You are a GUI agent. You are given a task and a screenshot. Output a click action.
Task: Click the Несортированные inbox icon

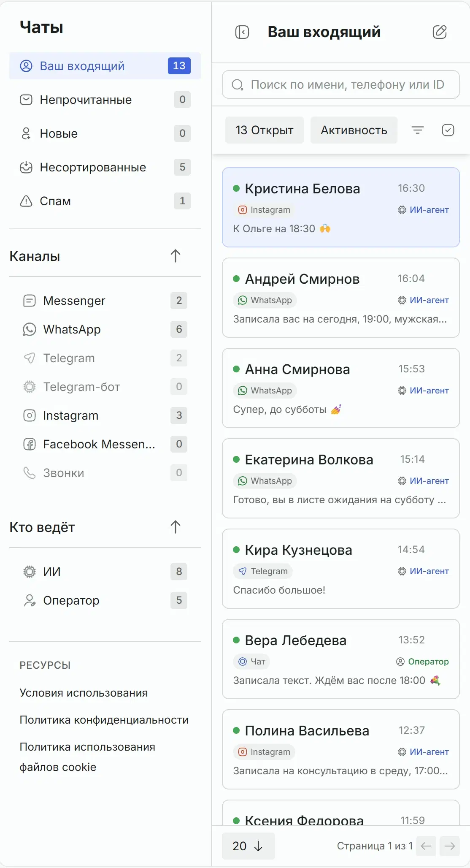click(26, 167)
